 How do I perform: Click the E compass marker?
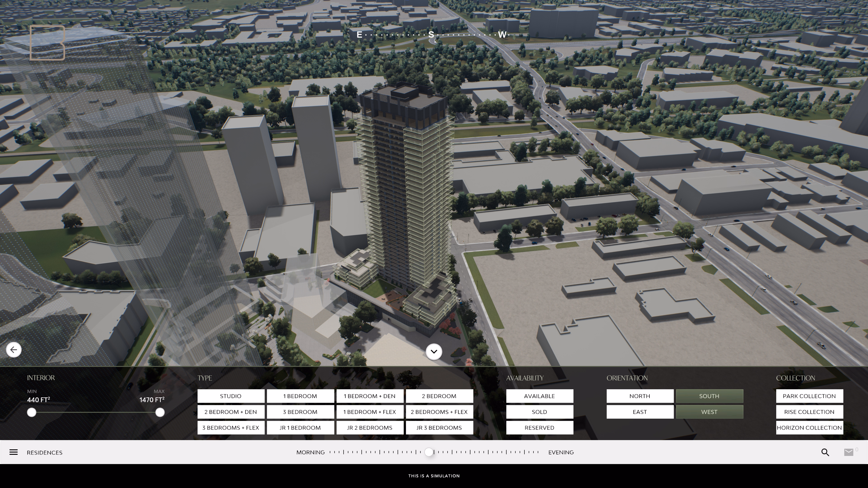coord(360,35)
